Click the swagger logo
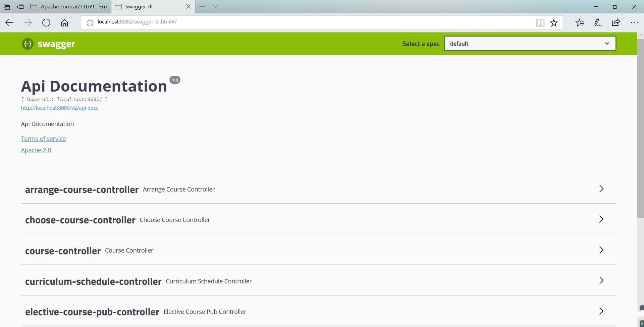Viewport: 644px width, 327px height. [49, 44]
